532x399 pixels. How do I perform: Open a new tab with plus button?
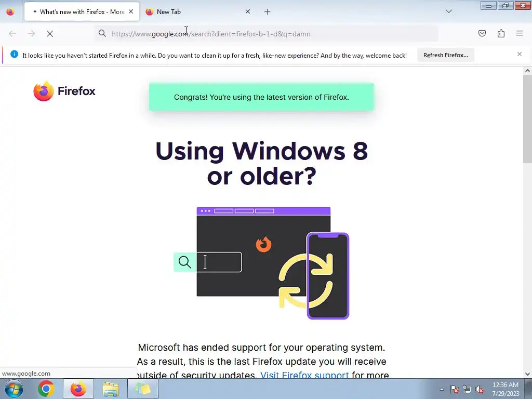pyautogui.click(x=268, y=12)
